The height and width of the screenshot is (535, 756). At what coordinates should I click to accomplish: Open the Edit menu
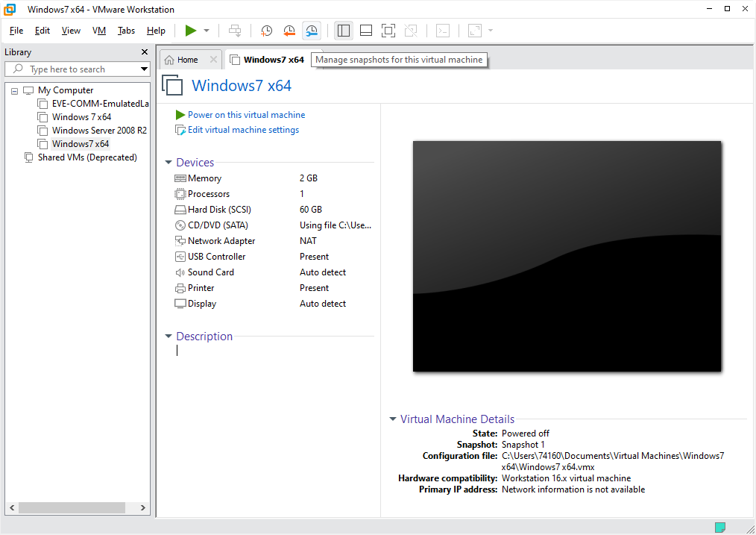point(42,31)
